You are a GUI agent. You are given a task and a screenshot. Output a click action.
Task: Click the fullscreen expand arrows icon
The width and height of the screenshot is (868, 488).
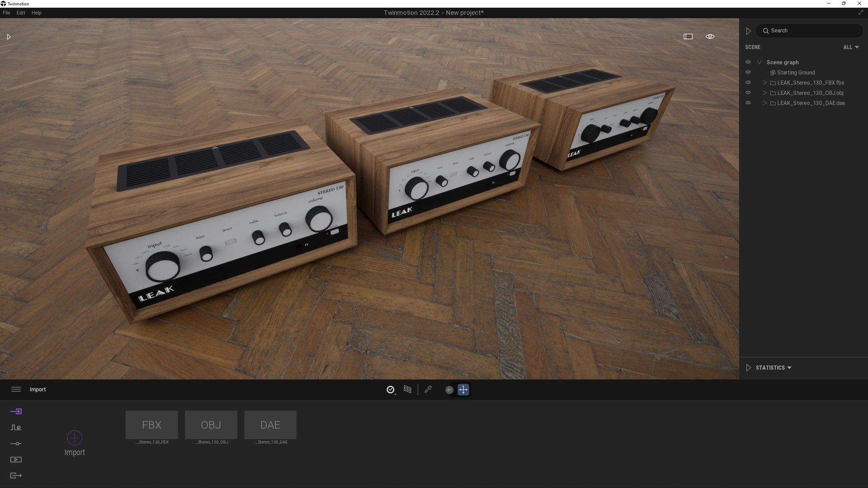pyautogui.click(x=861, y=13)
